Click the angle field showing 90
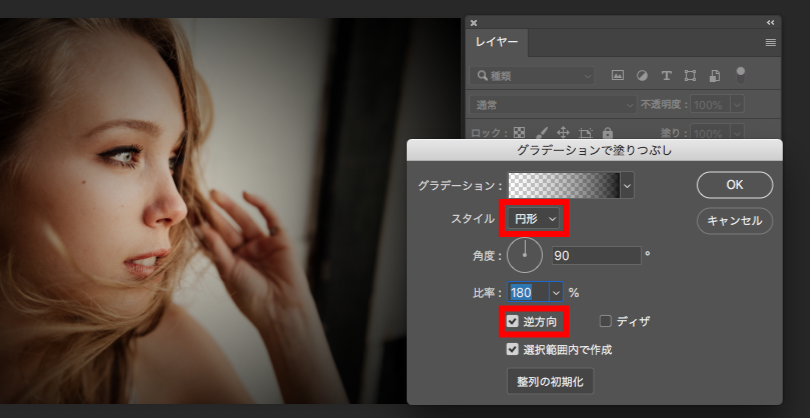Screen dimensions: 810x418 coord(597,255)
